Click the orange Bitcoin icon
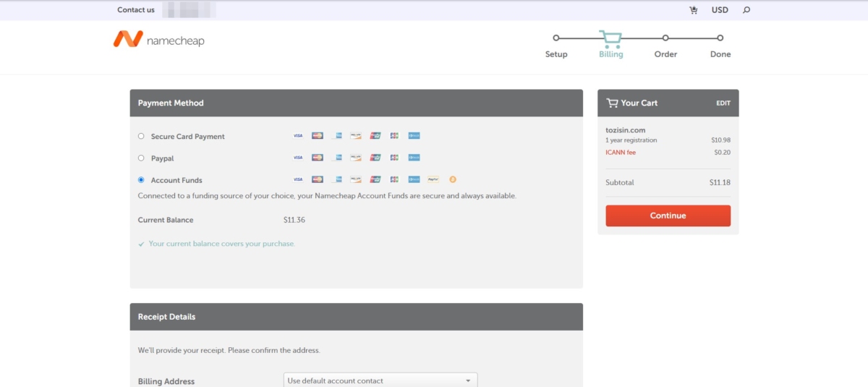Image resolution: width=868 pixels, height=387 pixels. coord(453,179)
